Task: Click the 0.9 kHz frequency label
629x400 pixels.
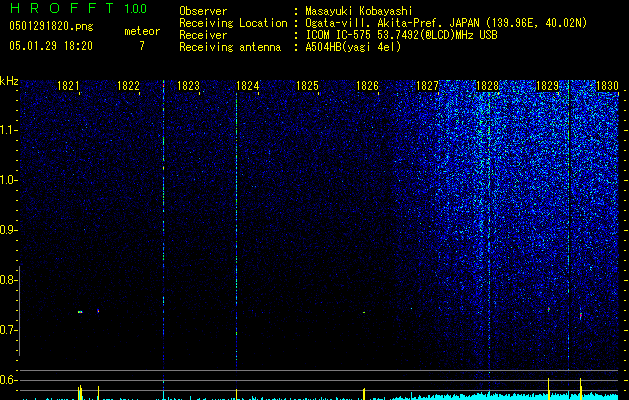Action: pos(8,230)
